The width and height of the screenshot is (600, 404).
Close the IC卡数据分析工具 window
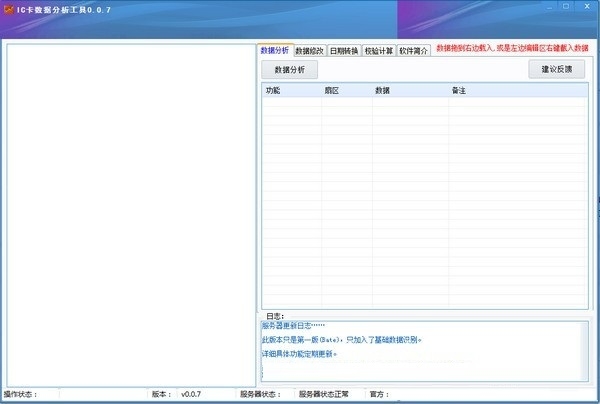(x=587, y=7)
